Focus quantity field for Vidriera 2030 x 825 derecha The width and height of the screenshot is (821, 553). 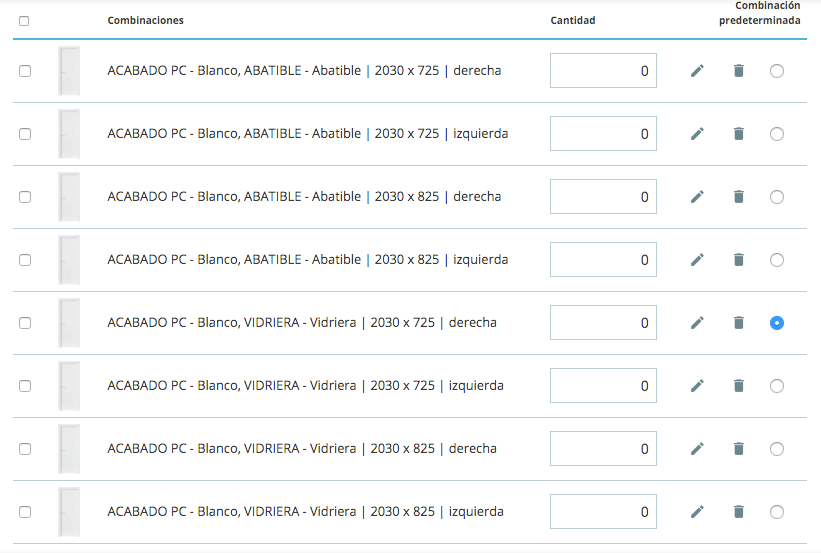pyautogui.click(x=603, y=449)
